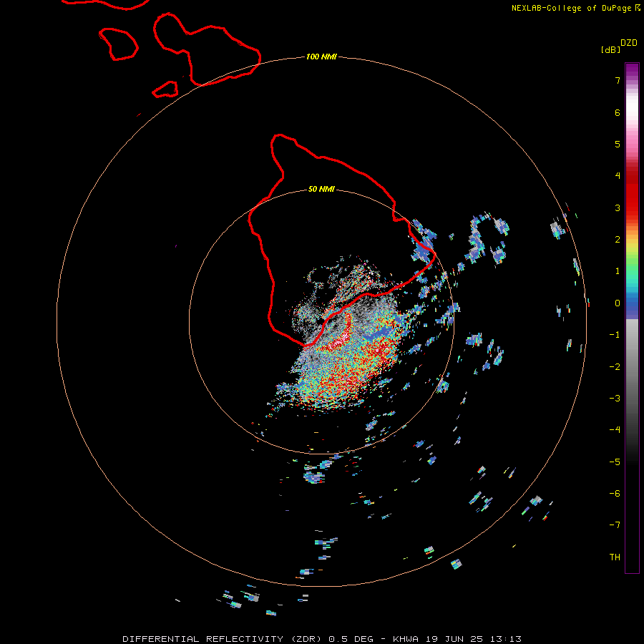Click the 0.5 DEG elevation text
This screenshot has width=644, height=644.
351,639
